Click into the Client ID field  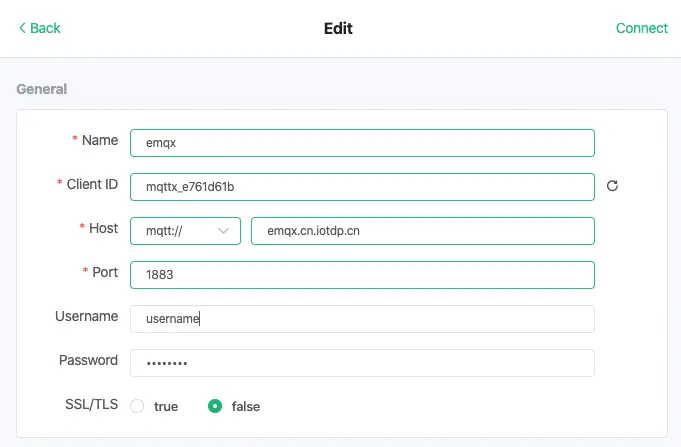tap(362, 187)
